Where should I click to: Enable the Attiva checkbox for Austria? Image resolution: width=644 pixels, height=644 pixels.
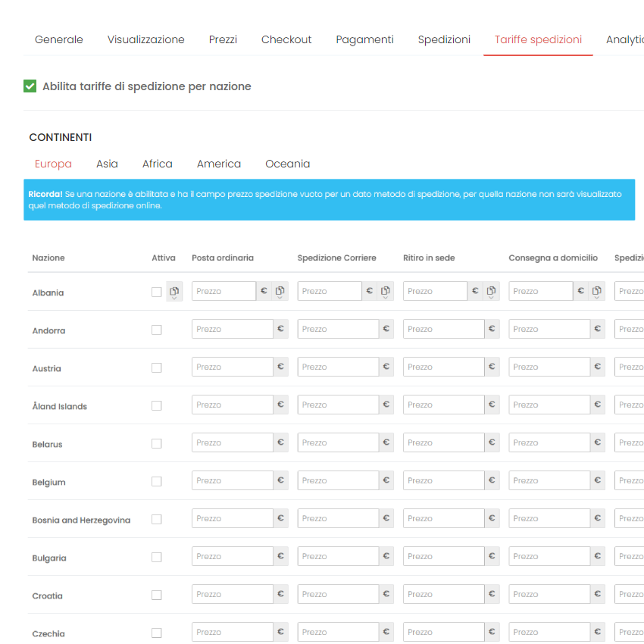pyautogui.click(x=157, y=367)
